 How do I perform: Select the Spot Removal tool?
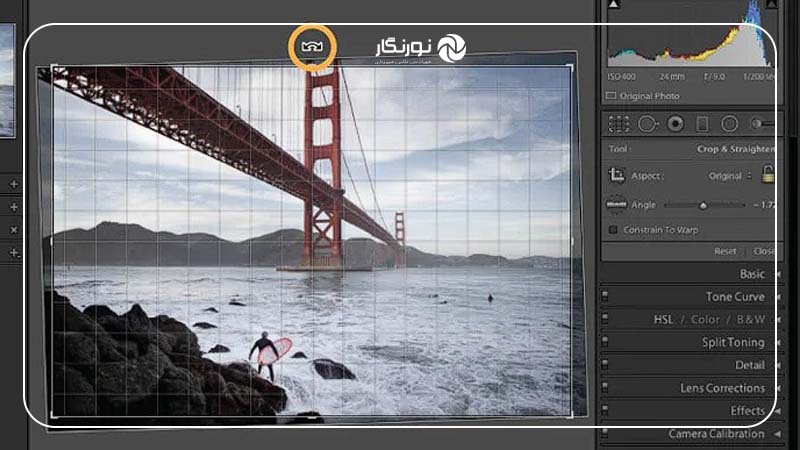coord(647,124)
